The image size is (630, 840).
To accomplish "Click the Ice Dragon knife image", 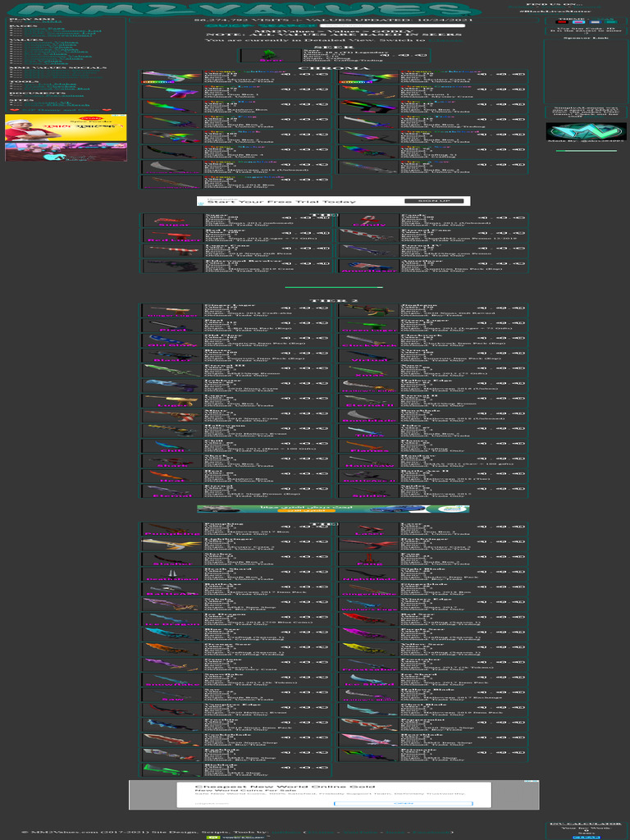I will click(x=172, y=620).
